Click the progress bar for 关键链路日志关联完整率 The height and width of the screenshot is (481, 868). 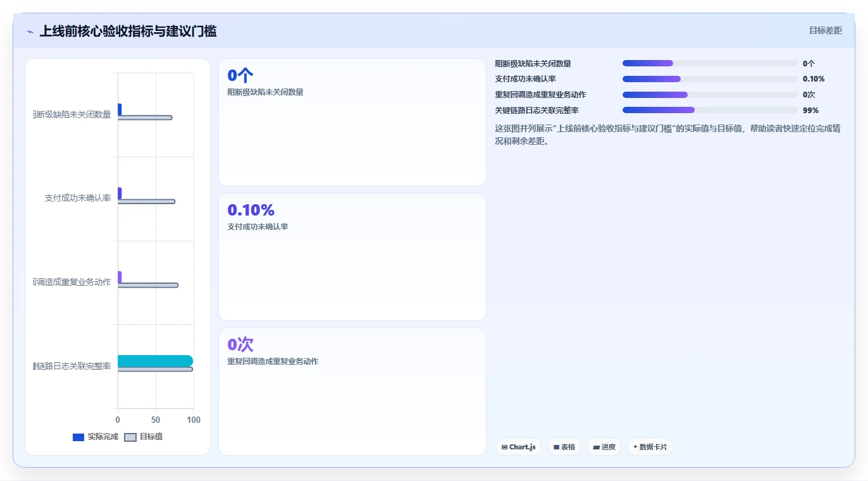tap(710, 110)
